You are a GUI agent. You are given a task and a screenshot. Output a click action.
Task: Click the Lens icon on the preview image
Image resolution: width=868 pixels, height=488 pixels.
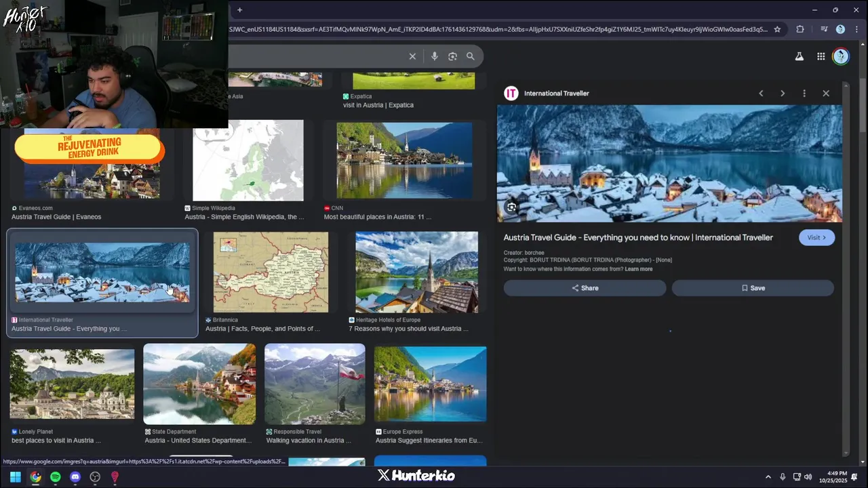(511, 207)
